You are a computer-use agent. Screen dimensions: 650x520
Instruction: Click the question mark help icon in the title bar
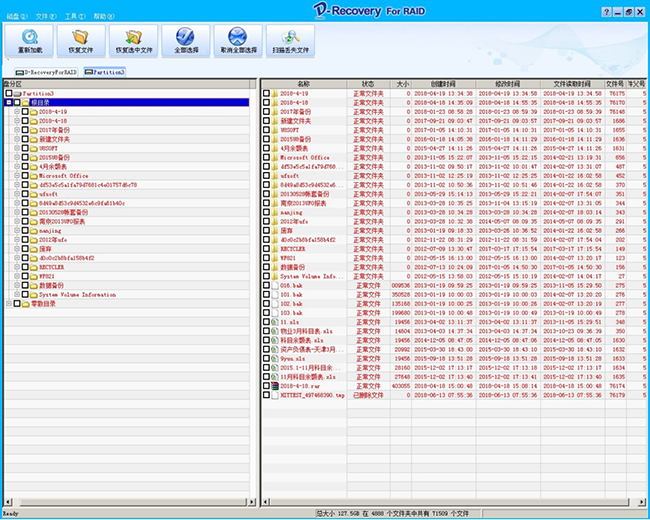(x=606, y=12)
